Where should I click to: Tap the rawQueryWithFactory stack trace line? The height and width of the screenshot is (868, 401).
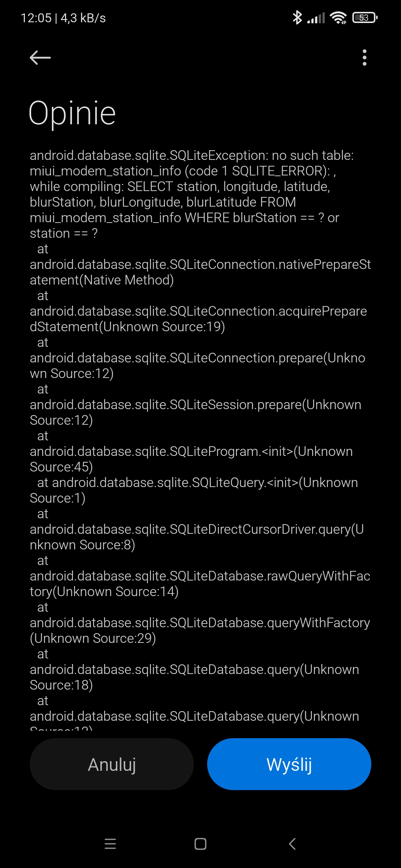click(x=200, y=576)
